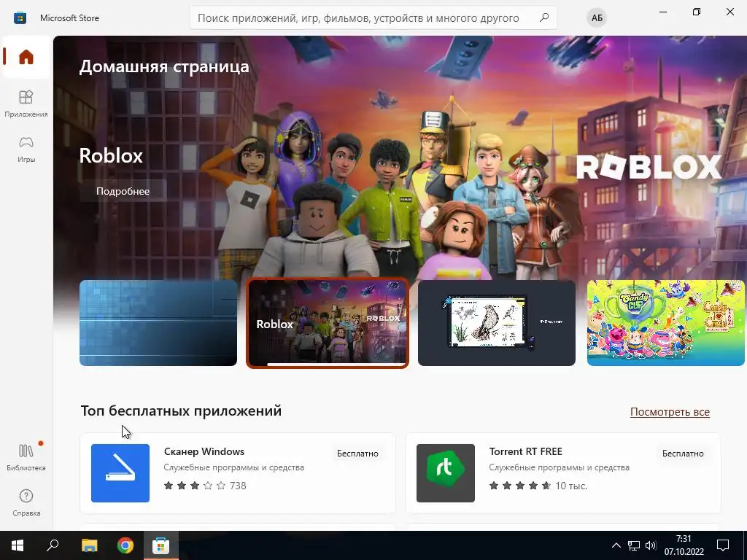Launch Google Chrome from taskbar
This screenshot has height=560, width=747.
125,545
